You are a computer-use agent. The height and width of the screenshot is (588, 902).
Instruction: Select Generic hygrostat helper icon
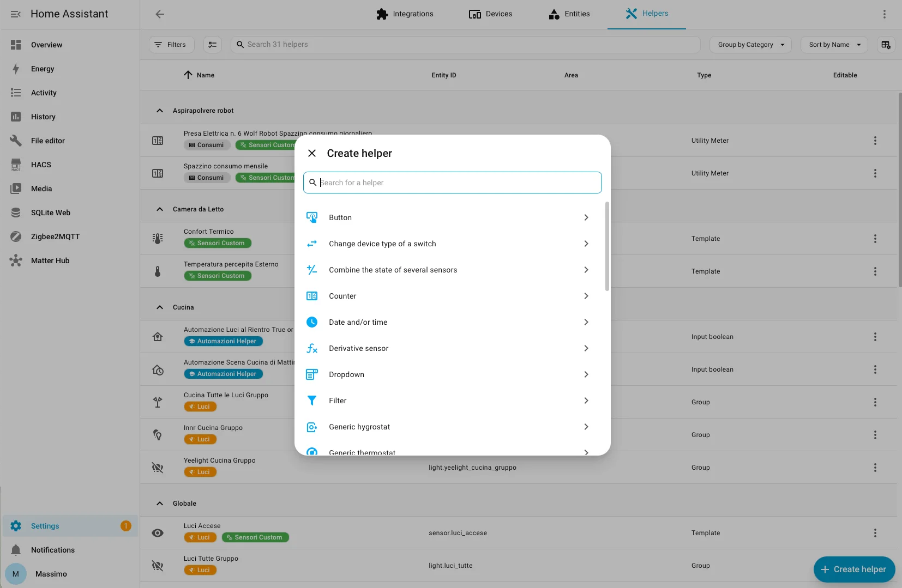(312, 427)
